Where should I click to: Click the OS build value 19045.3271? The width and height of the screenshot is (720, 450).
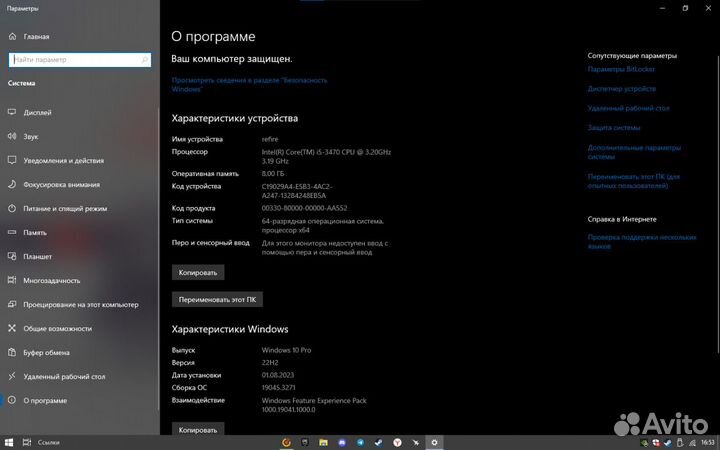[x=278, y=388]
